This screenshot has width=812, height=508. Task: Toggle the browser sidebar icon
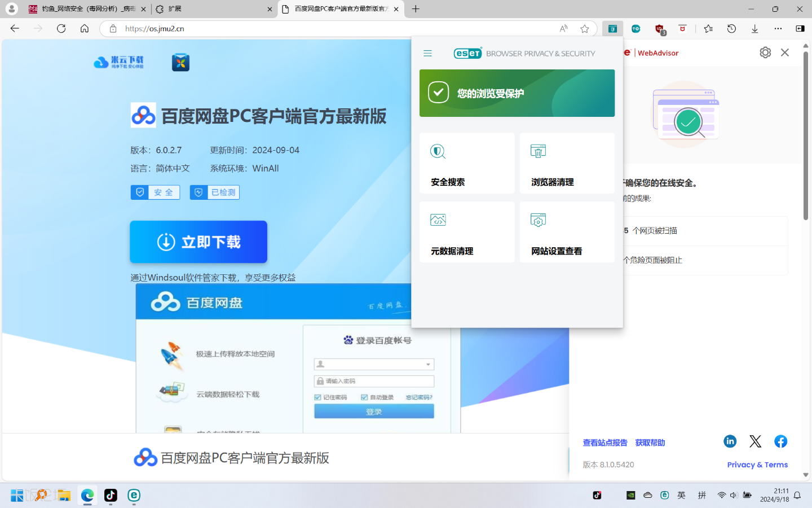[800, 29]
